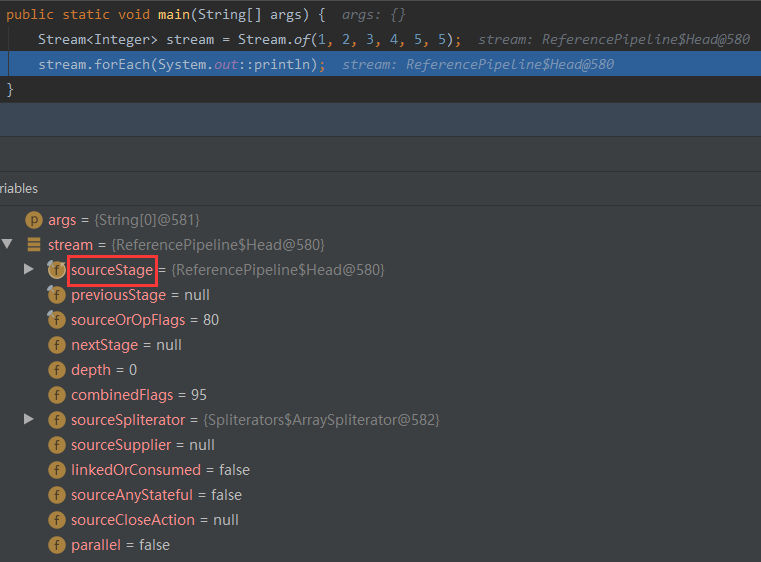This screenshot has width=761, height=562.
Task: Click the inline hint 'args: {}'
Action: click(373, 15)
